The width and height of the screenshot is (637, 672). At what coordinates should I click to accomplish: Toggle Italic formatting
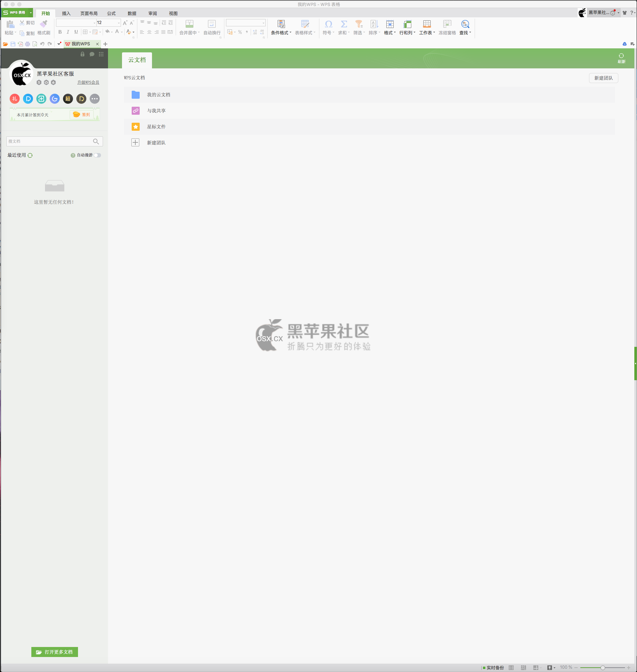pyautogui.click(x=68, y=32)
